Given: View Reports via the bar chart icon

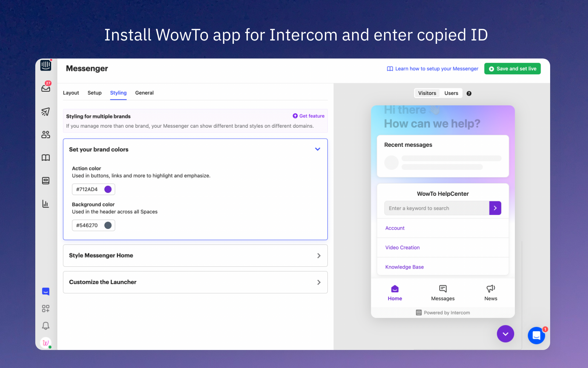Looking at the screenshot, I should (x=46, y=204).
